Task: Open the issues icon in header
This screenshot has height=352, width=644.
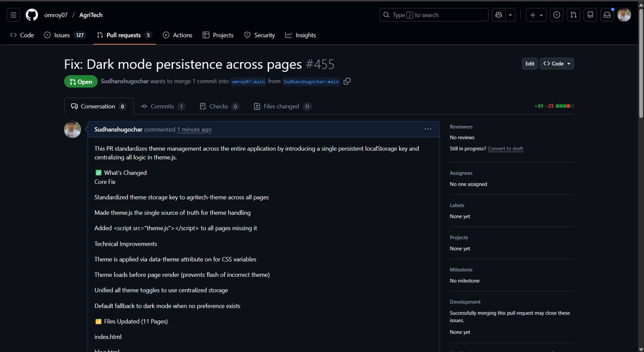Action: click(557, 15)
